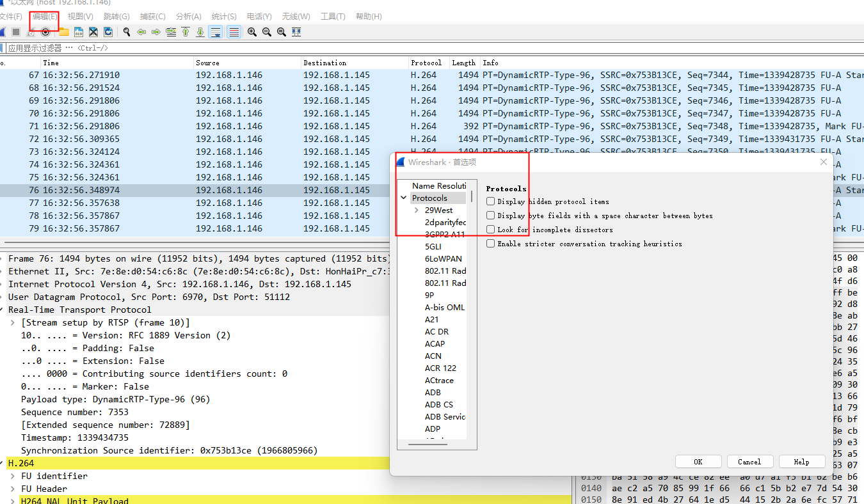Enable 'Display hidden protocol items' checkbox

[490, 201]
